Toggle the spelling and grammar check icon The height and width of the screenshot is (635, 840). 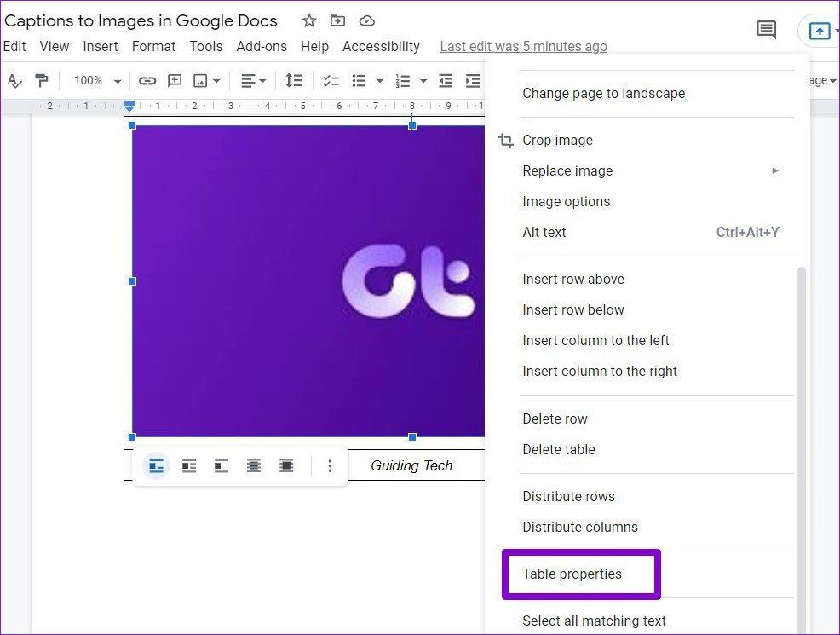pyautogui.click(x=14, y=81)
